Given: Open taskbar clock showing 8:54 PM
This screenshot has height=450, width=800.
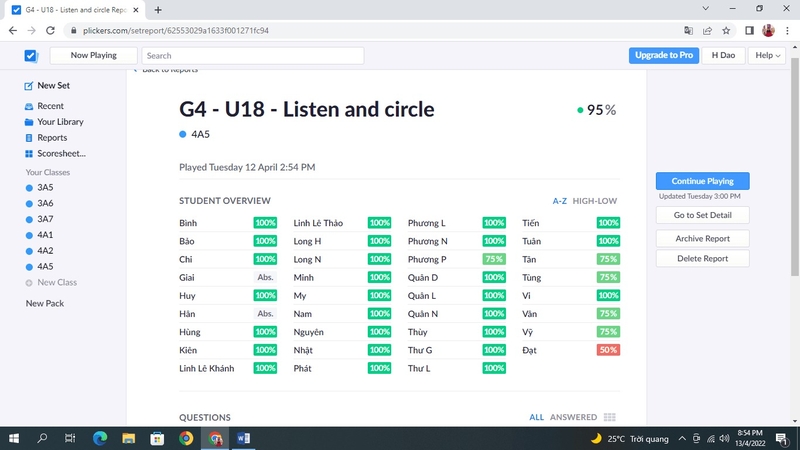Looking at the screenshot, I should click(x=750, y=438).
